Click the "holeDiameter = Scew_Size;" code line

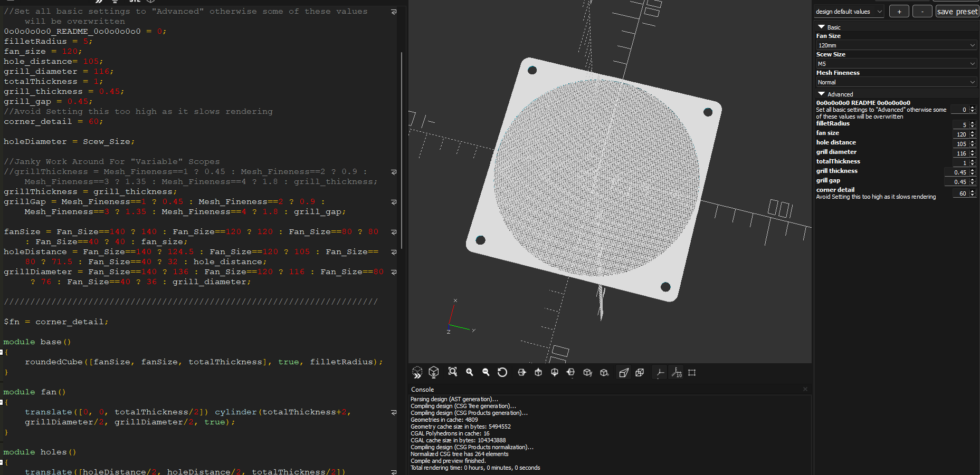click(69, 141)
